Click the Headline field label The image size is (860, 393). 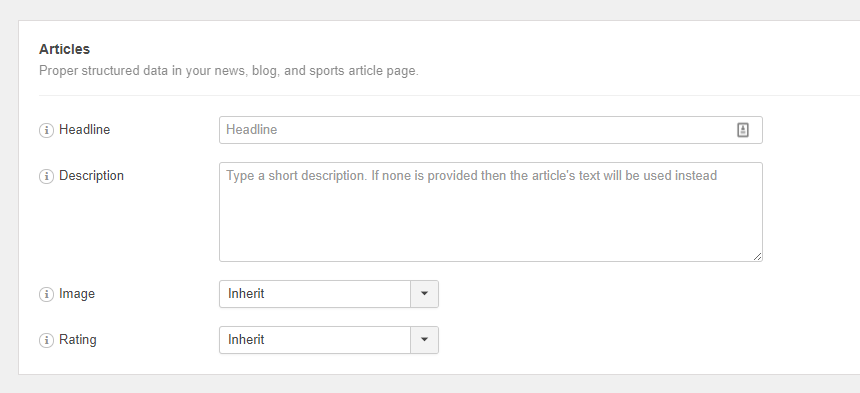[x=84, y=130]
